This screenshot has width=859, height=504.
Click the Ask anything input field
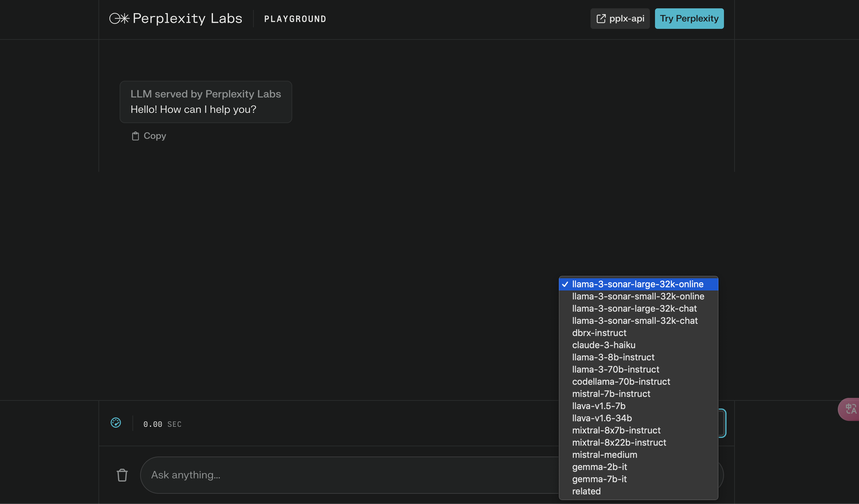(x=349, y=475)
